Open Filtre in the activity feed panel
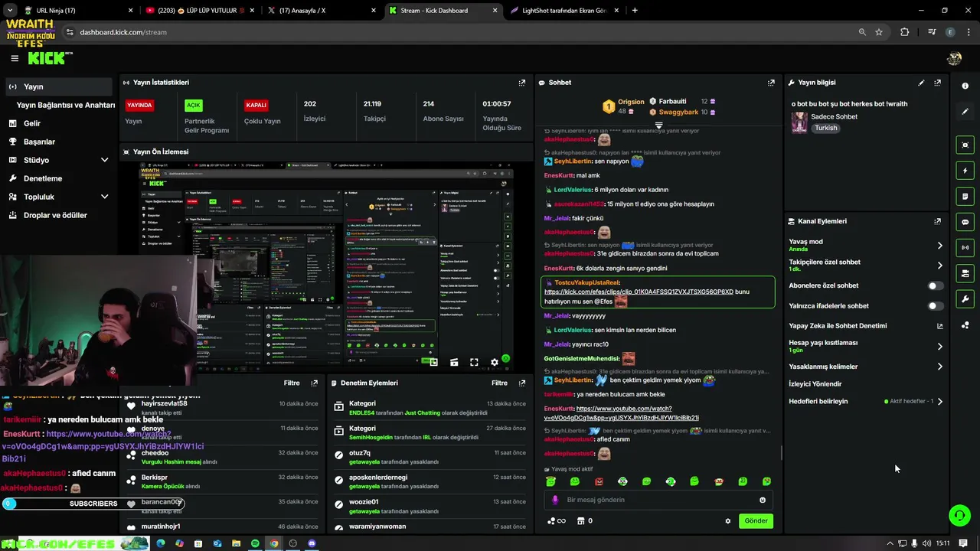This screenshot has width=980, height=551. pyautogui.click(x=292, y=383)
